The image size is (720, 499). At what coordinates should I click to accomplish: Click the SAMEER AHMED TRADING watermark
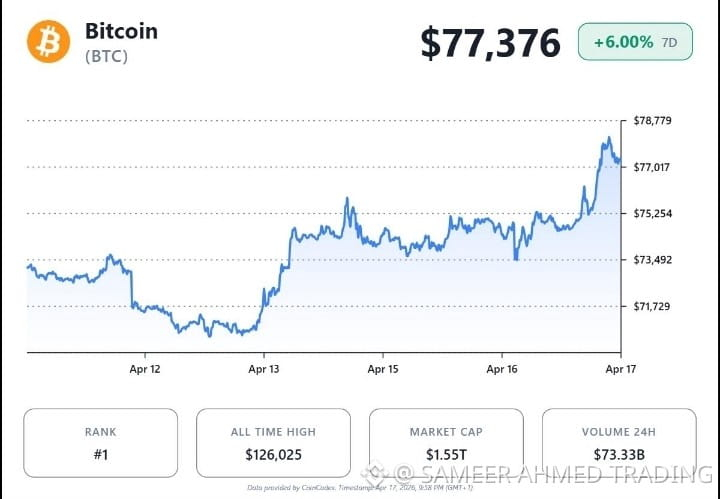tap(537, 473)
